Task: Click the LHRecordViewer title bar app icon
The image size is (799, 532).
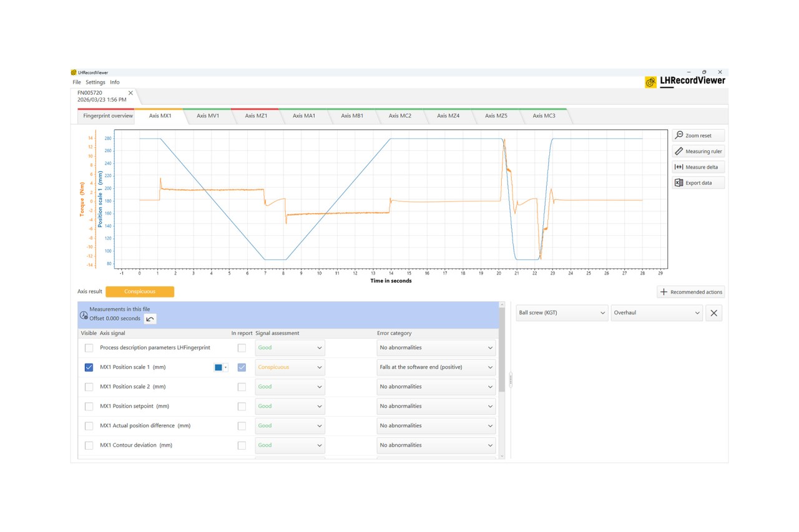Action: pyautogui.click(x=74, y=72)
